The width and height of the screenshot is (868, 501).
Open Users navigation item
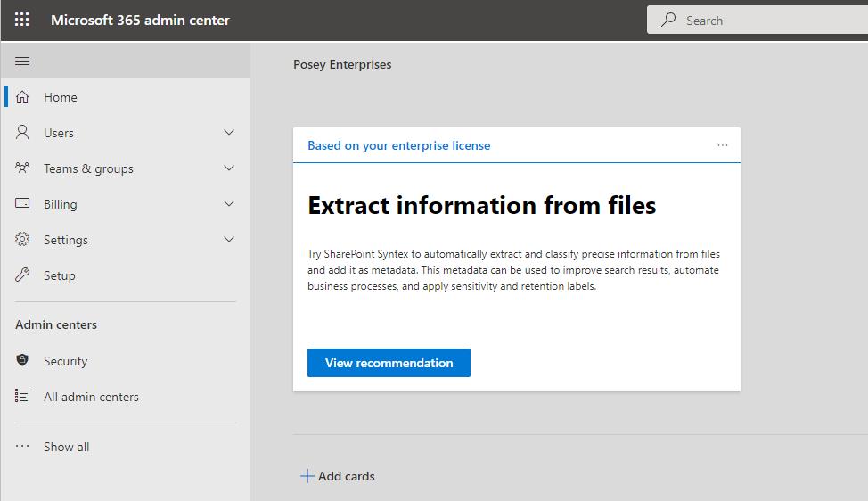pyautogui.click(x=127, y=133)
